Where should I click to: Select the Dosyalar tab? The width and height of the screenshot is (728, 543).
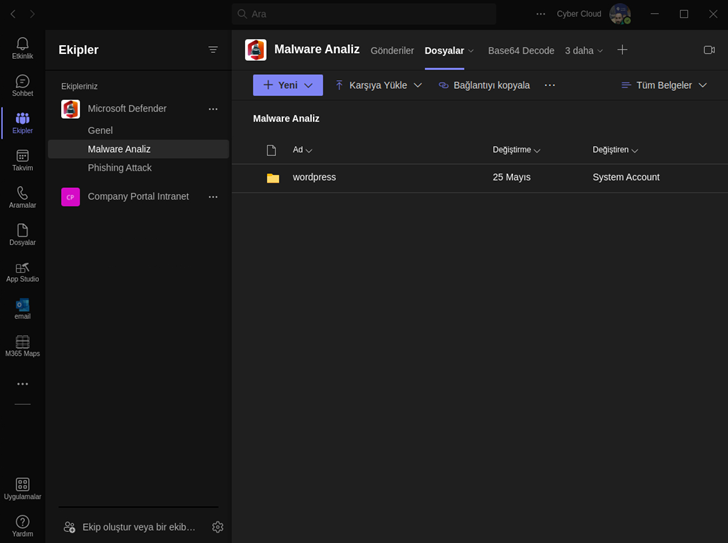(444, 51)
